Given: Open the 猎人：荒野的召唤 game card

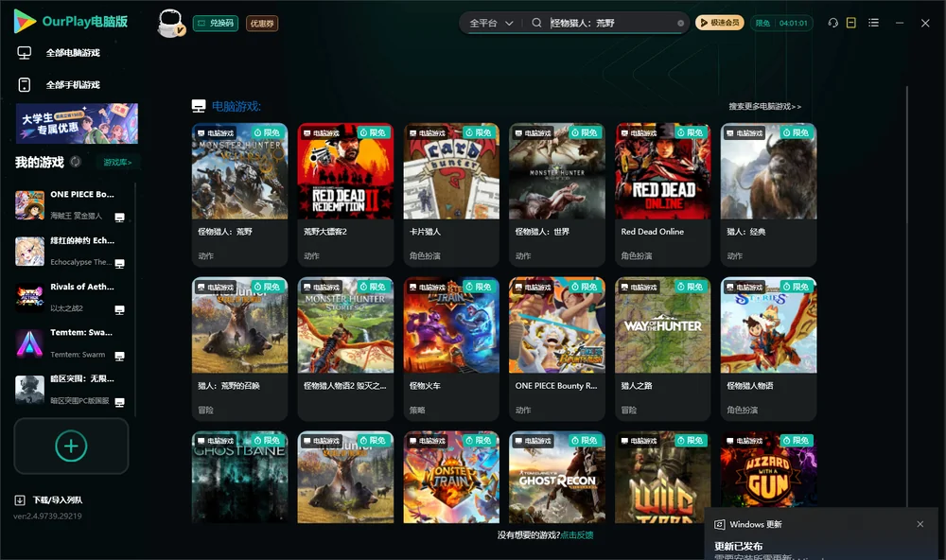Looking at the screenshot, I should (x=239, y=348).
